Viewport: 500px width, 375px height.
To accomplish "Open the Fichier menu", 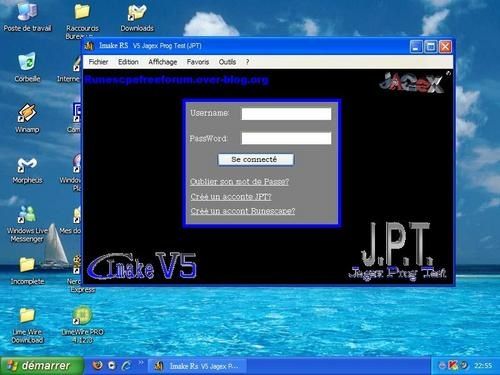I will tap(98, 62).
